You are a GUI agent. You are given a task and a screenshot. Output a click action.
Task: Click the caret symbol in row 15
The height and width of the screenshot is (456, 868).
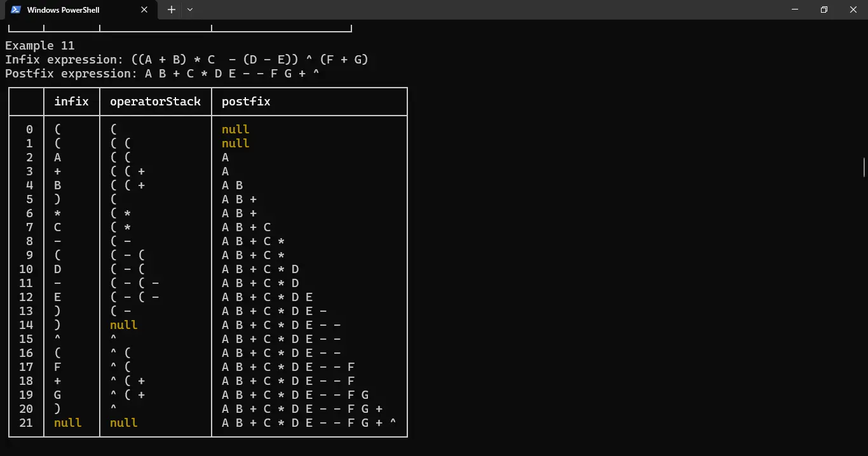(57, 339)
